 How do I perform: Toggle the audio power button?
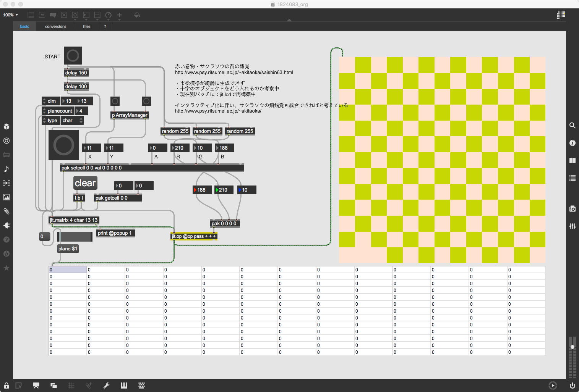[x=572, y=386]
